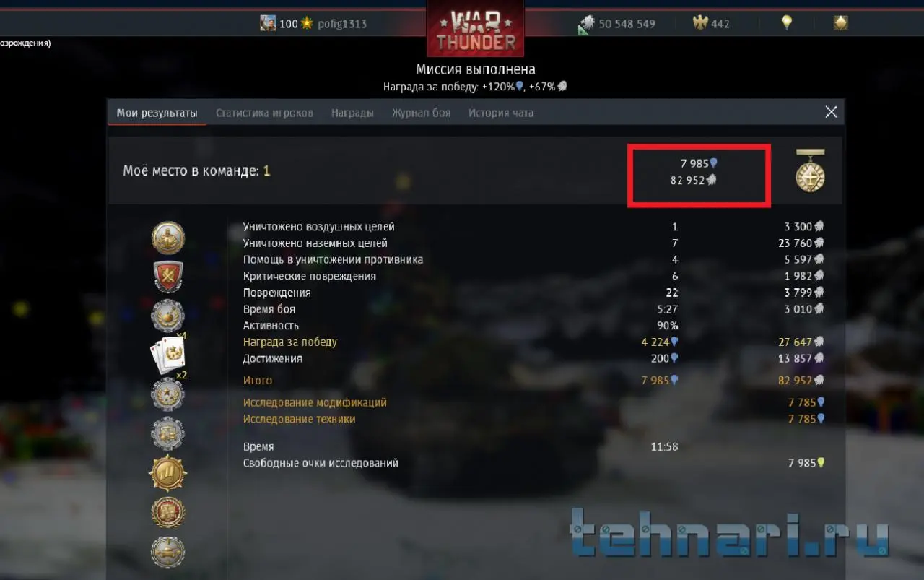
Task: Click the hanging gold medal beside totals
Action: (x=810, y=170)
